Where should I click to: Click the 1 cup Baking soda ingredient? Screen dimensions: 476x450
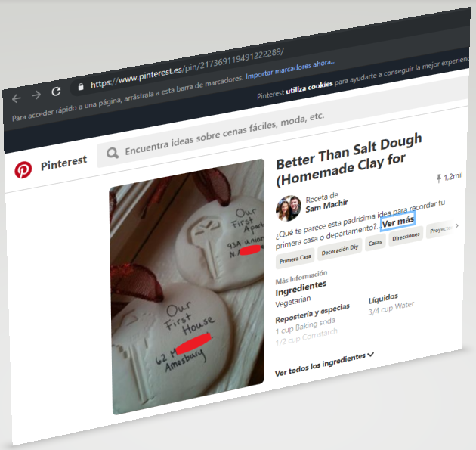pos(305,326)
